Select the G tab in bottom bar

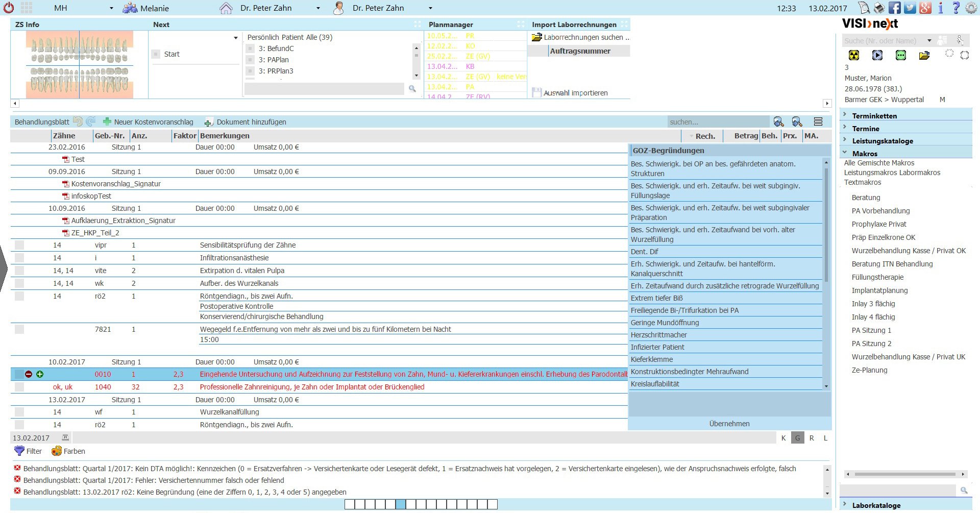coord(797,438)
